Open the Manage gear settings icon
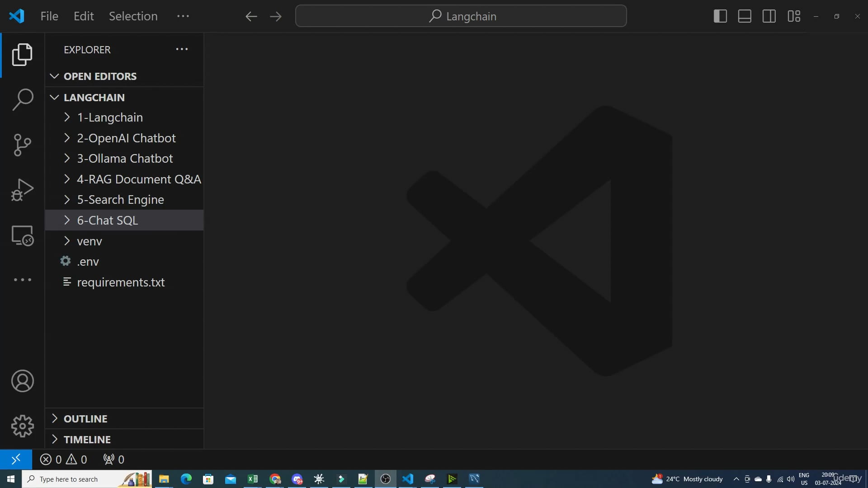Viewport: 868px width, 488px height. coord(22,426)
